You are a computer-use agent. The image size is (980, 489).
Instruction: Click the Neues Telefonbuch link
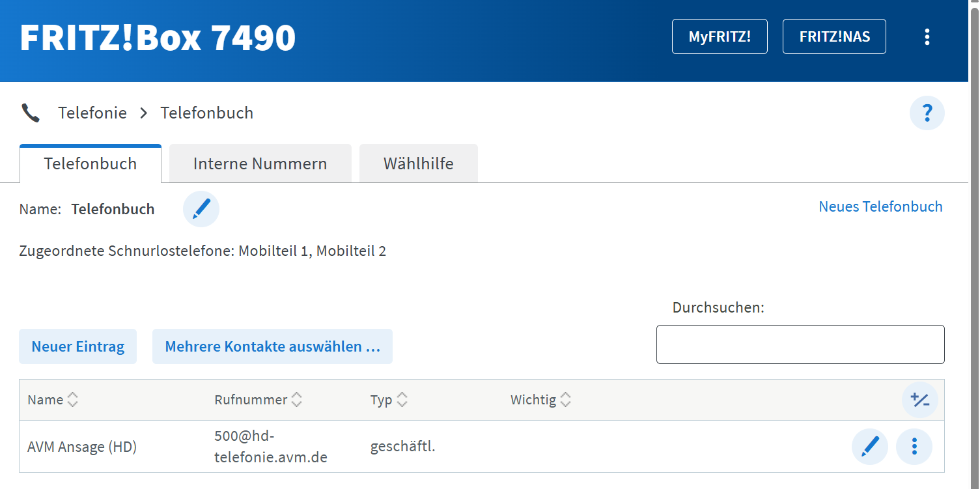click(x=880, y=206)
